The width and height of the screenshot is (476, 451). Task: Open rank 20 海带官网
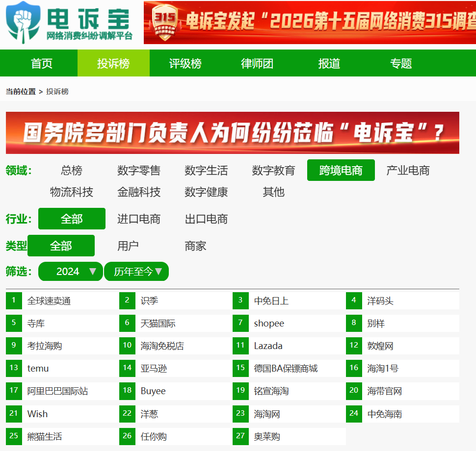402,391
